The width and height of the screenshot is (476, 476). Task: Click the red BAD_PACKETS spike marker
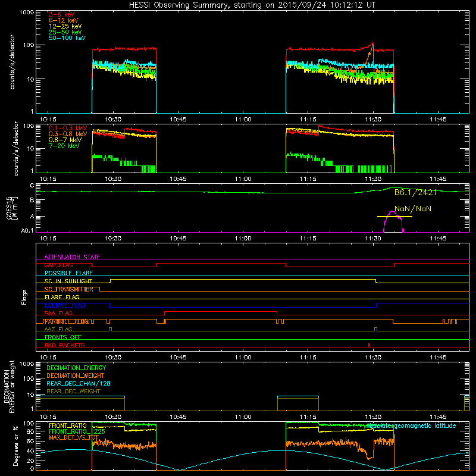point(368,345)
